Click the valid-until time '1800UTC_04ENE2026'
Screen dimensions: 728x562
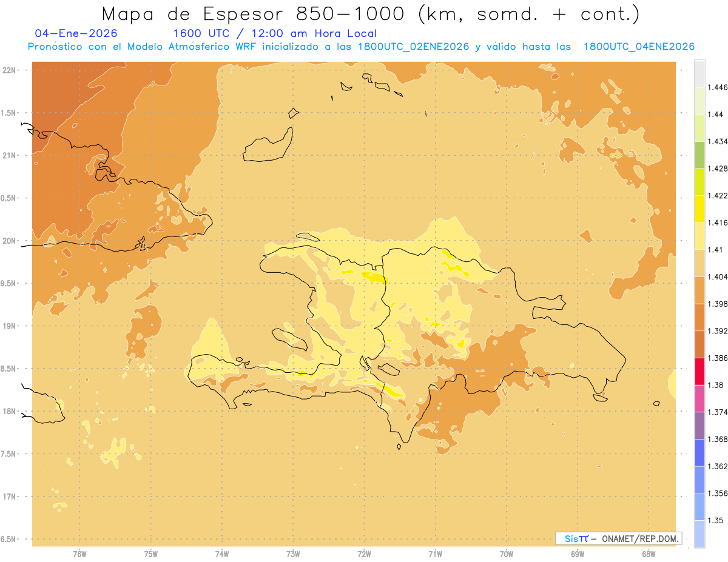tap(639, 47)
